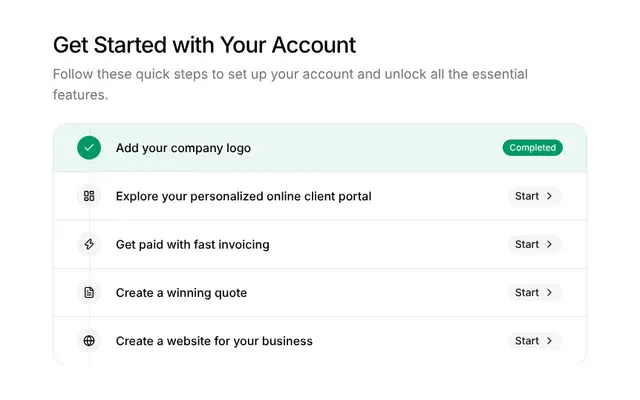Click the lightning bolt invoicing icon

point(89,244)
